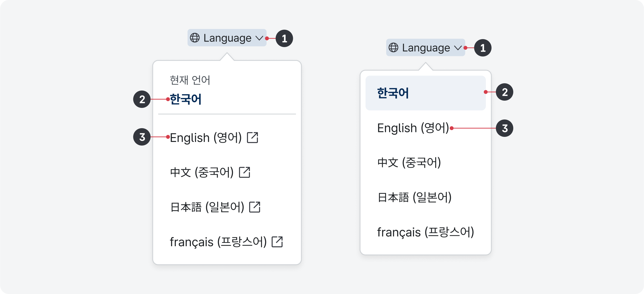Click annotation badge 2 beside left 한국어

pyautogui.click(x=142, y=99)
